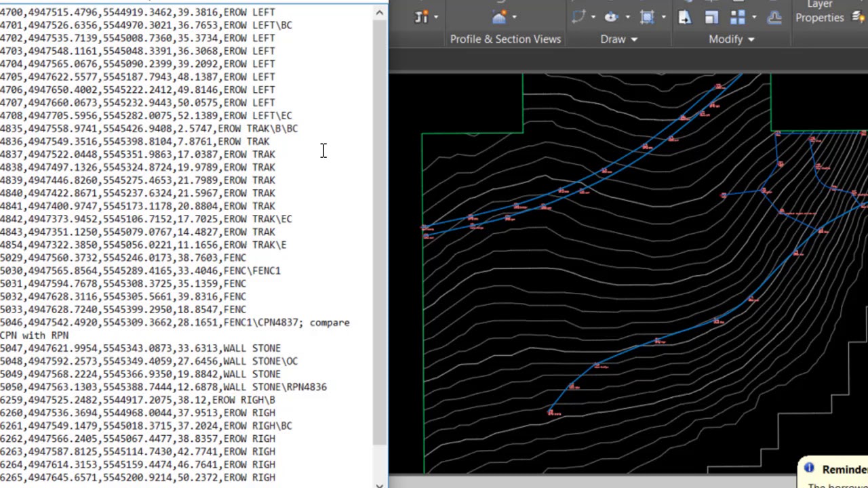868x488 pixels.
Task: Click text line 4836 EROW TRAK
Action: pos(135,141)
